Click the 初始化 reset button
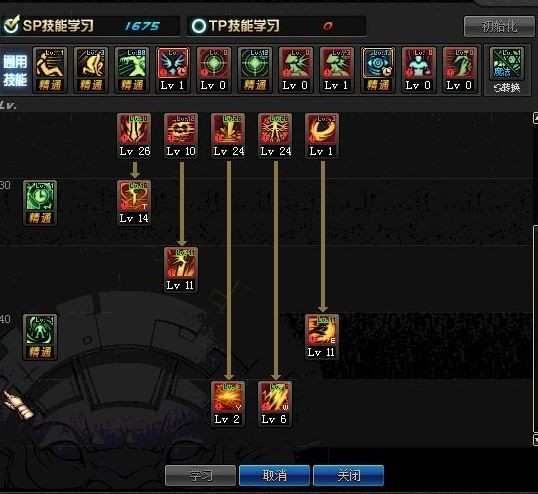Screen dimensions: 538x494 [499, 26]
